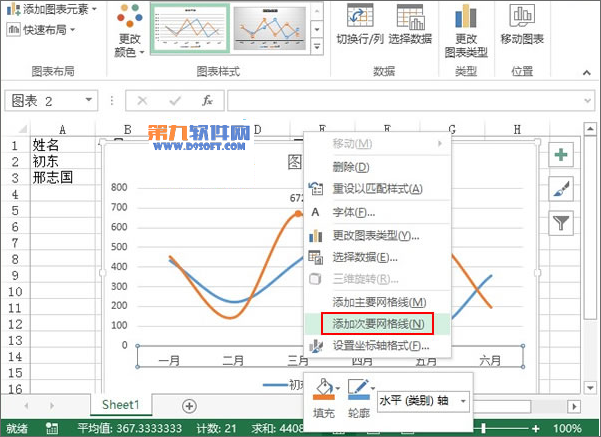Choose Reset to Match Style (重设以匹配样式)
This screenshot has width=601, height=437.
click(378, 189)
